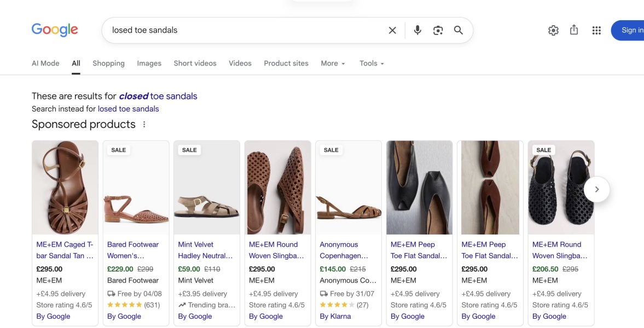Switch to AI Mode tab
The width and height of the screenshot is (644, 328).
click(45, 63)
